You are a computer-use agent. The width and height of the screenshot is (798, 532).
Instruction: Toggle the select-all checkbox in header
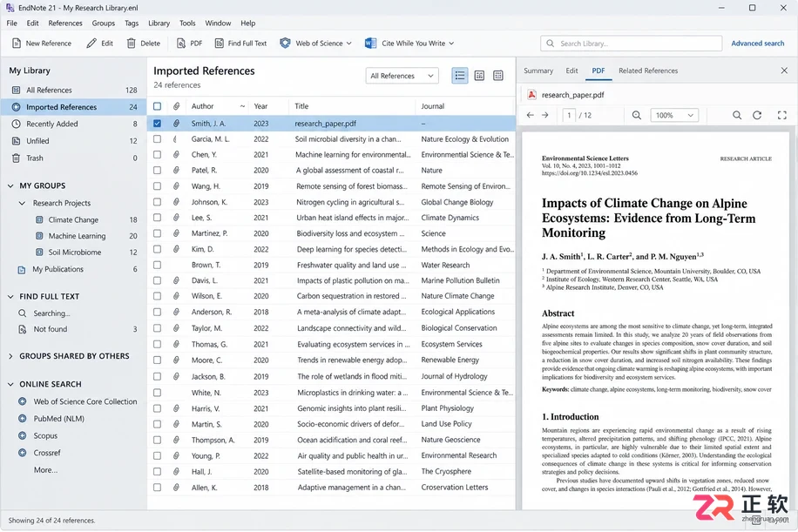click(158, 106)
